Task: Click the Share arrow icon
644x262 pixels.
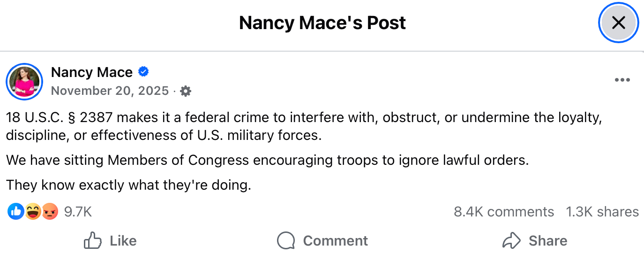Action: (x=510, y=241)
